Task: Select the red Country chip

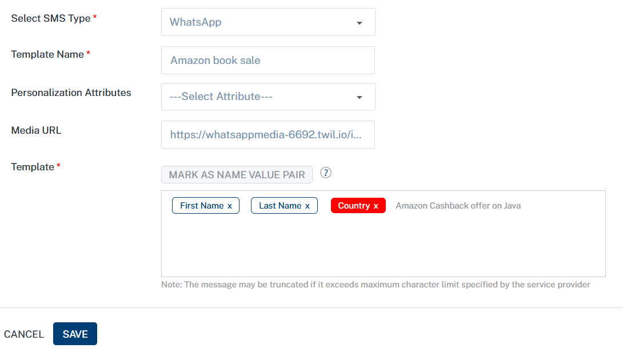Action: [353, 206]
